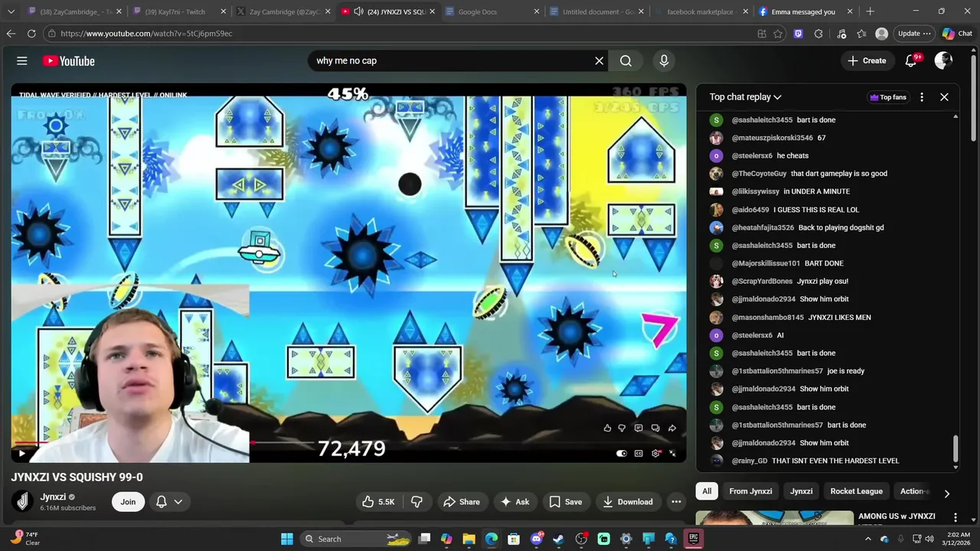Switch to the Google Docs tab
Image resolution: width=980 pixels, height=551 pixels.
(x=490, y=11)
